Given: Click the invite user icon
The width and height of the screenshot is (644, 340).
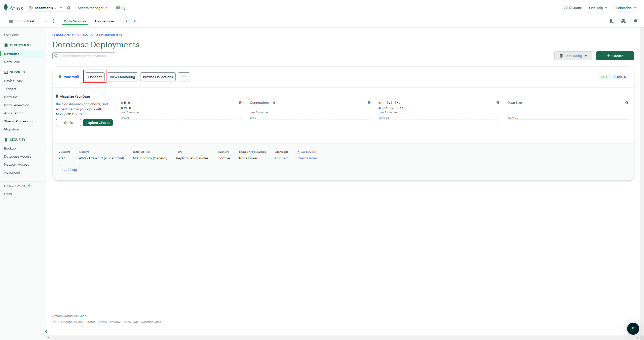Looking at the screenshot, I should tap(612, 21).
